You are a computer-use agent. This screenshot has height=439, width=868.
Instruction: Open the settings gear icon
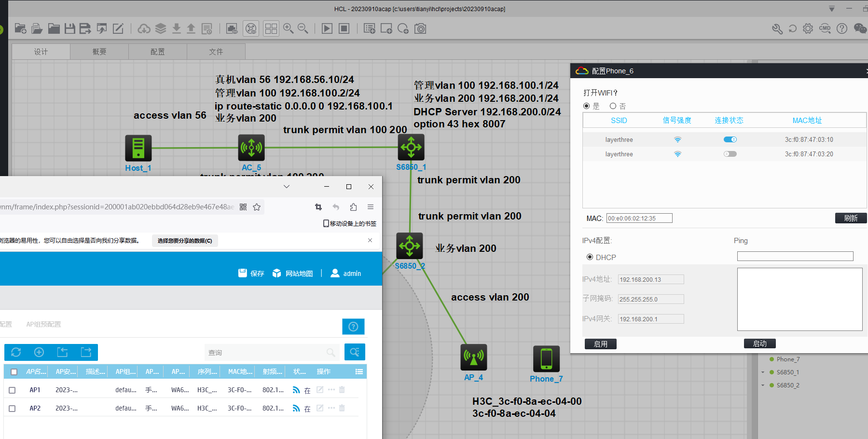point(808,29)
